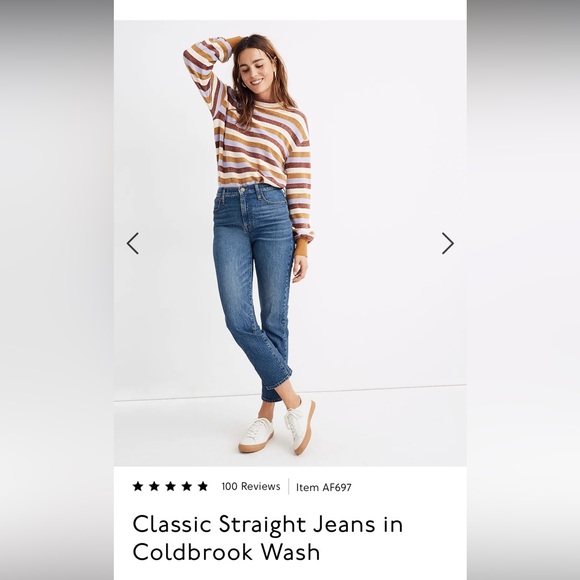
Task: Click the fifth rating star
Action: coord(203,486)
